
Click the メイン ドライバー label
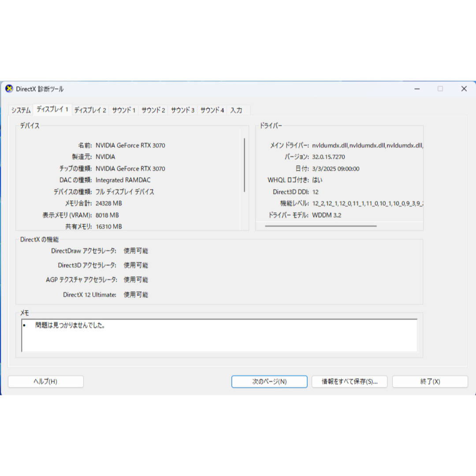pyautogui.click(x=290, y=145)
